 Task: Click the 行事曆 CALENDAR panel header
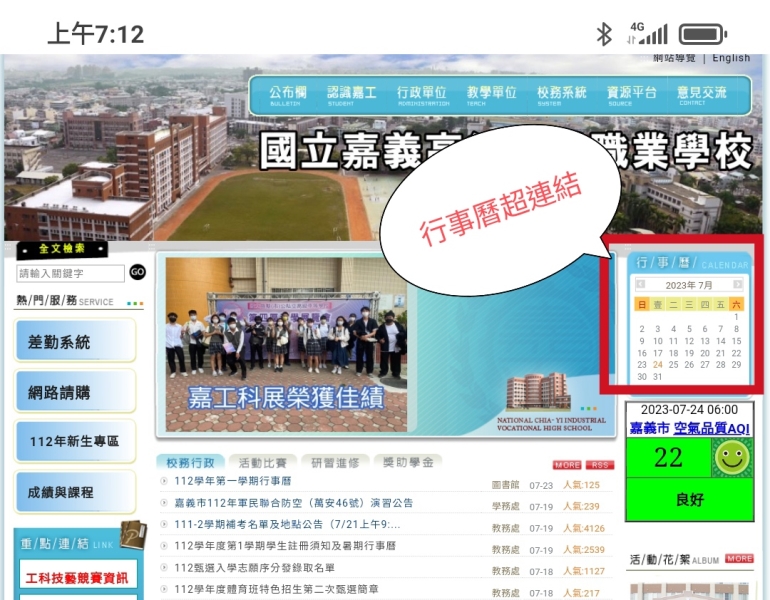[691, 263]
